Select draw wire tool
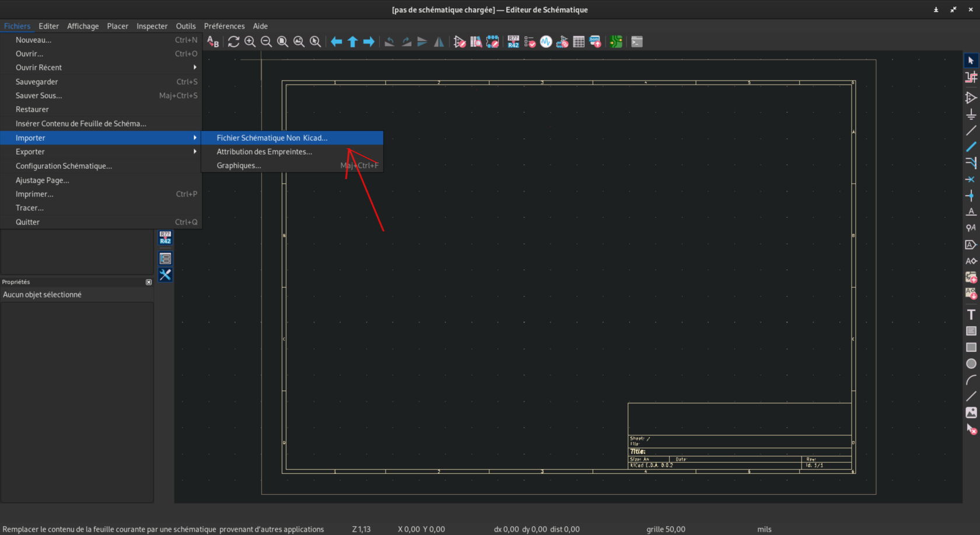Image resolution: width=980 pixels, height=535 pixels. [x=971, y=131]
